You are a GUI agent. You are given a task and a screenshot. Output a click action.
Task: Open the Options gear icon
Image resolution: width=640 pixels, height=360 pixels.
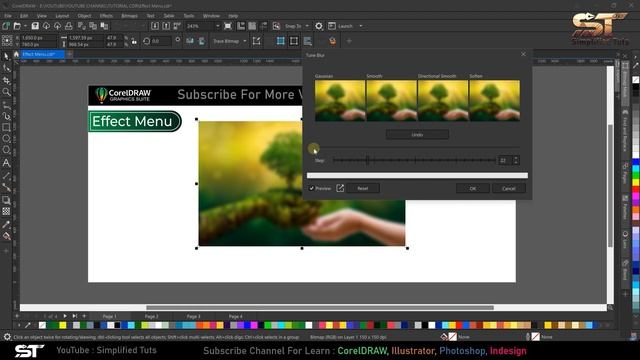(x=319, y=26)
